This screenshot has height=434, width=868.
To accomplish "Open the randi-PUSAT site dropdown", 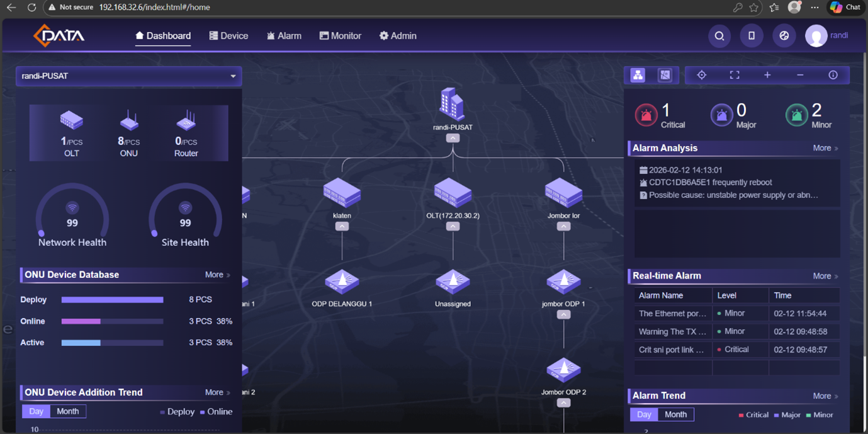I will pos(128,76).
